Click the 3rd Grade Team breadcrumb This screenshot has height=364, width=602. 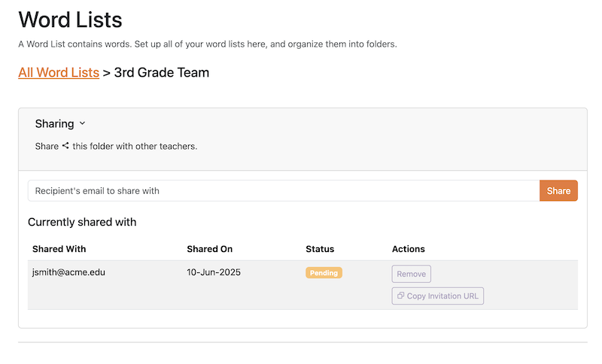161,73
